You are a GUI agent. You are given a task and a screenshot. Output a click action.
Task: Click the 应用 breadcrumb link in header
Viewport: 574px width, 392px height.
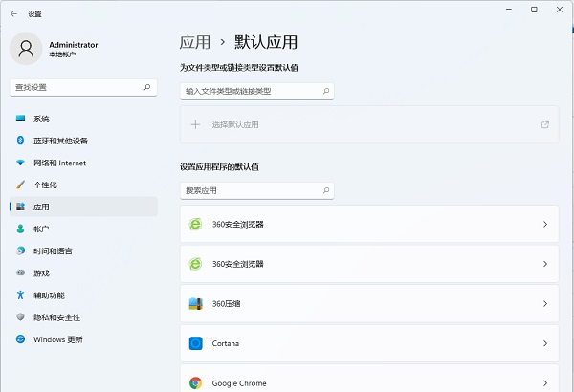point(194,42)
